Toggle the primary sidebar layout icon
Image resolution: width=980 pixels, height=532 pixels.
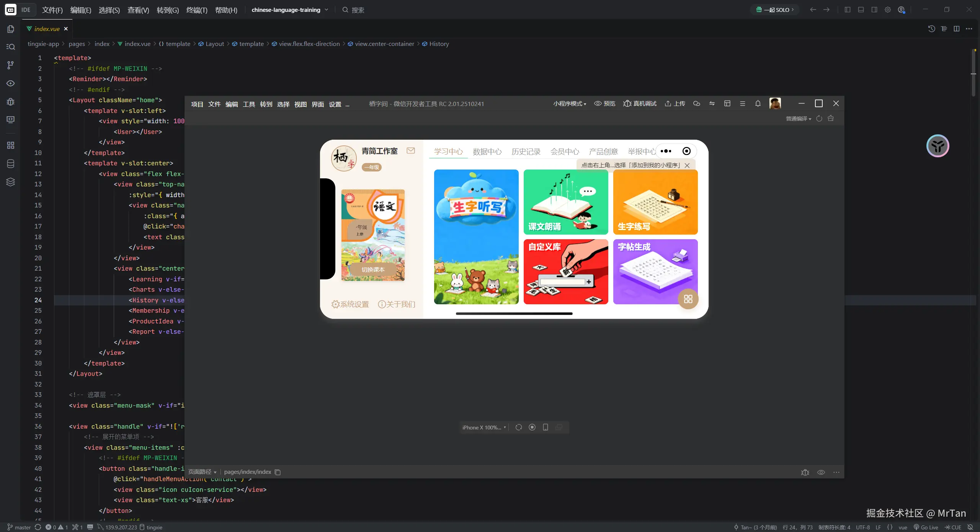click(848, 10)
